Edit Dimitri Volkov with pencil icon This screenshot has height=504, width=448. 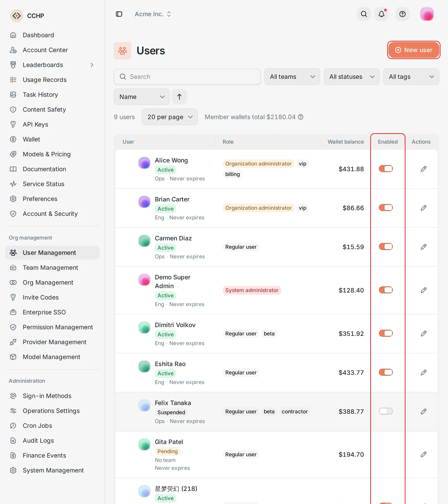point(423,334)
